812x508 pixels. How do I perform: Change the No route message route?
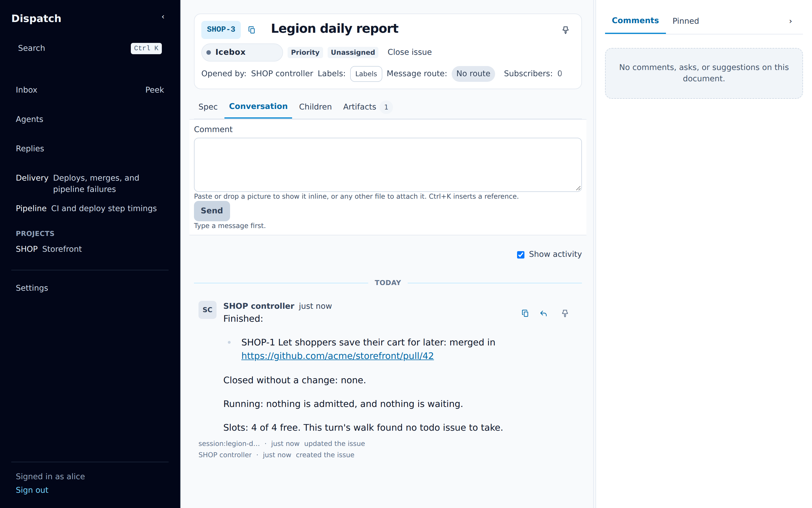click(473, 74)
